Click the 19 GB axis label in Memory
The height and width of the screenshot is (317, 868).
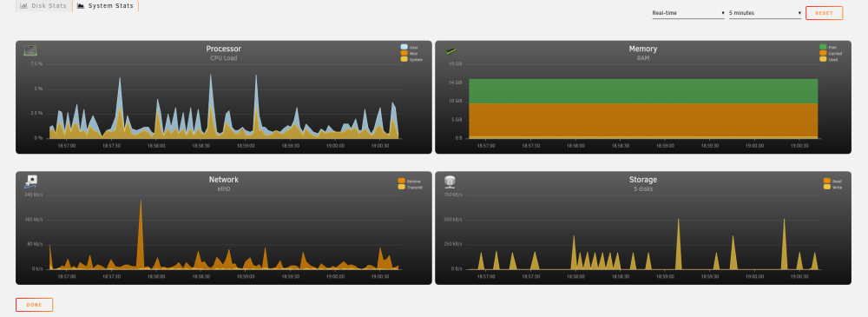pos(455,64)
